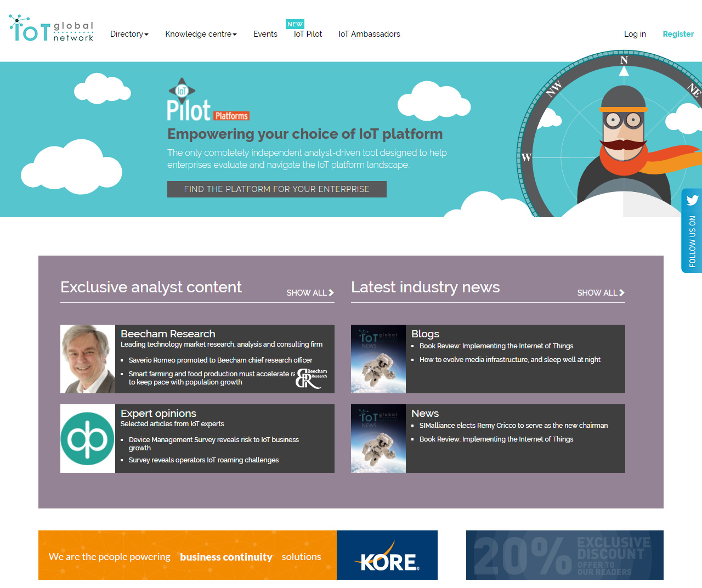Open Survey reveals operators IoT roaming article
Image resolution: width=702 pixels, height=588 pixels.
pos(203,460)
